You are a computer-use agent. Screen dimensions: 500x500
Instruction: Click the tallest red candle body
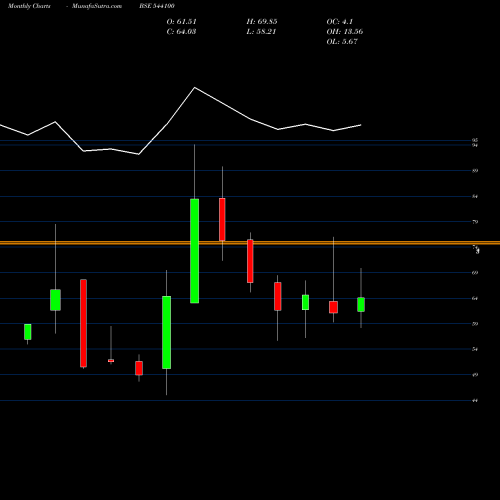[x=83, y=323]
